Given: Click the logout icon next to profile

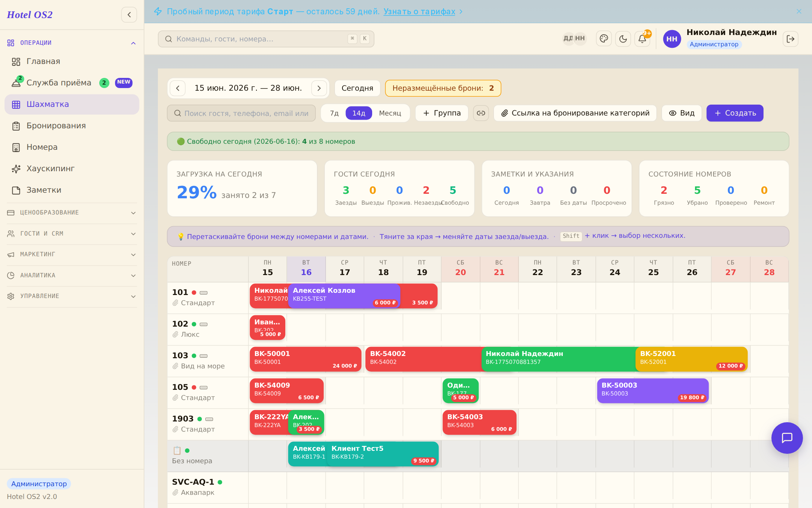Looking at the screenshot, I should point(791,39).
